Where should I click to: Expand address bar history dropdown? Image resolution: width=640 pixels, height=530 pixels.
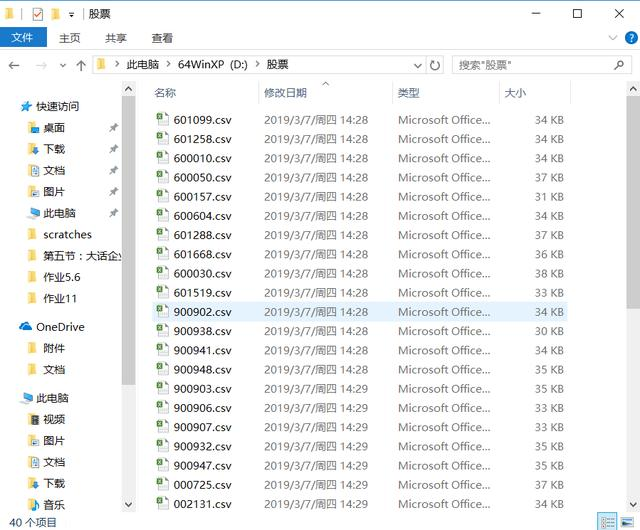418,65
